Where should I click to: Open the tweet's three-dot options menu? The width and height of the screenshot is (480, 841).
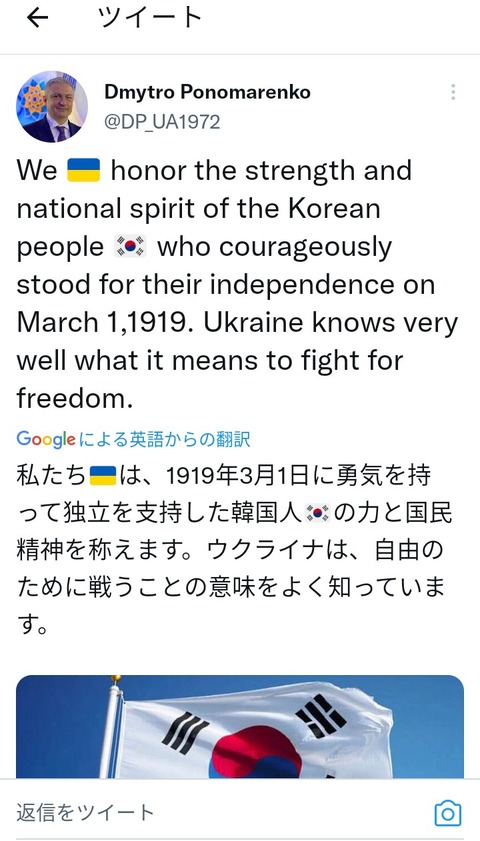click(x=453, y=92)
